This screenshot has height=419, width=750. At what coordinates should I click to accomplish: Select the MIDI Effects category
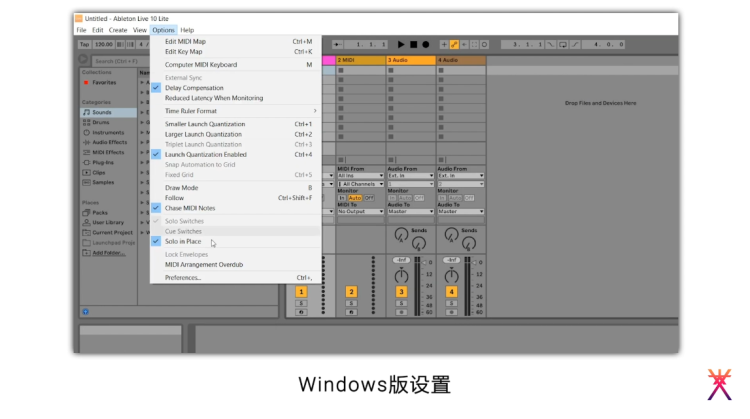pos(108,153)
